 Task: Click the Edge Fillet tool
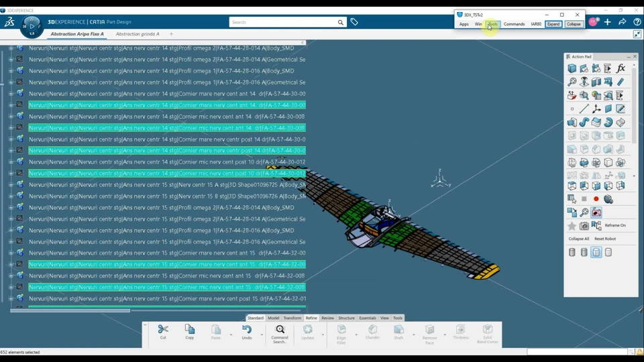pos(341,334)
